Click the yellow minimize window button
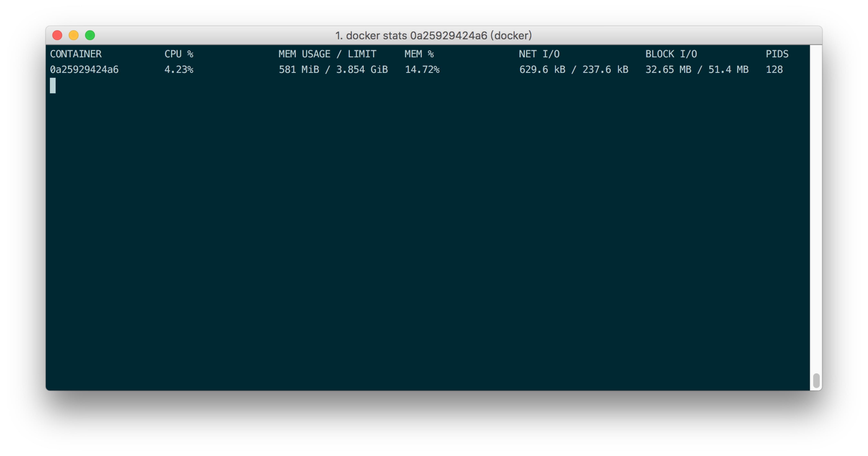The height and width of the screenshot is (456, 868). (x=73, y=35)
